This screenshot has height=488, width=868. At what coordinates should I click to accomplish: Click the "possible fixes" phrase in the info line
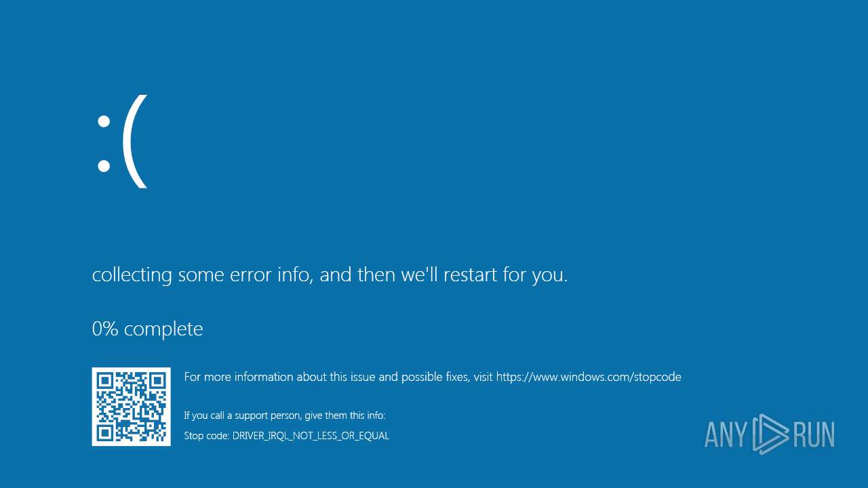tap(435, 377)
